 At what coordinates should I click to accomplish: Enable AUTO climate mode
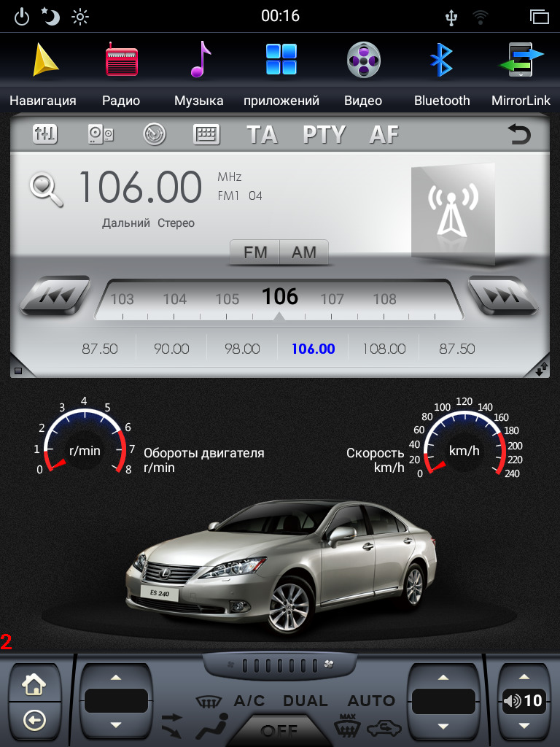[x=371, y=700]
